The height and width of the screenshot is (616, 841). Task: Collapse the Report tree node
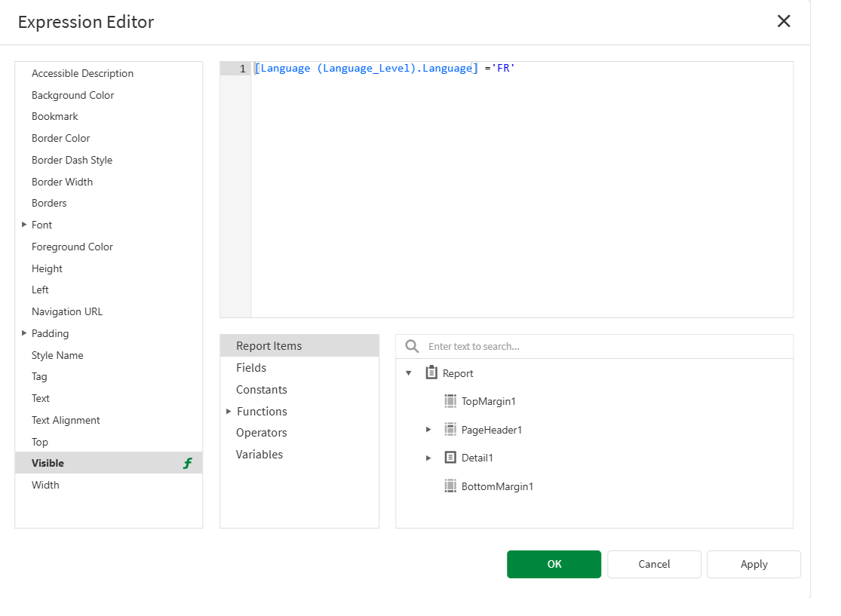[409, 373]
